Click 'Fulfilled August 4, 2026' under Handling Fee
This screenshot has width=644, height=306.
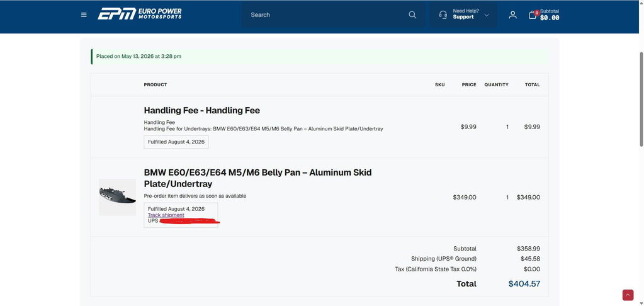coord(176,142)
